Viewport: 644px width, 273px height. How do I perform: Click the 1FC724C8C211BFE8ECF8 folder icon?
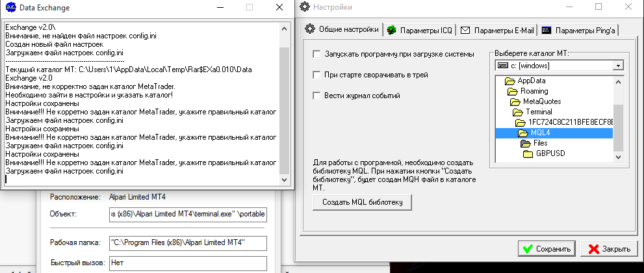click(521, 122)
